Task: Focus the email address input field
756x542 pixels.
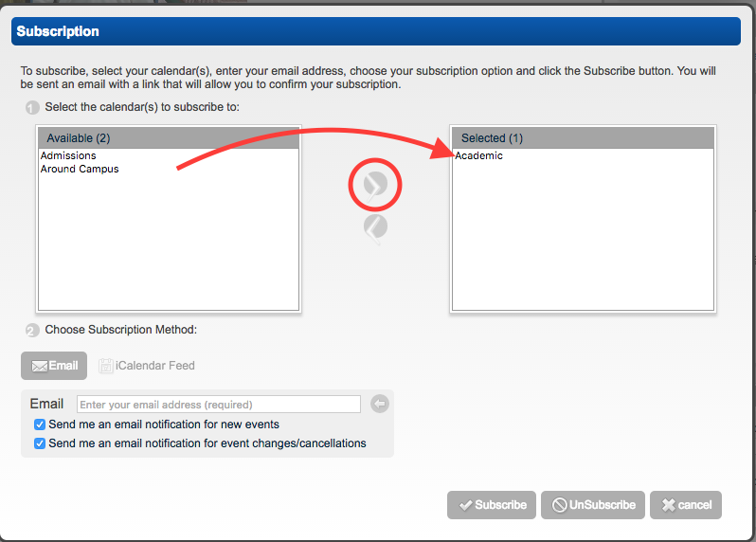Action: pos(218,405)
